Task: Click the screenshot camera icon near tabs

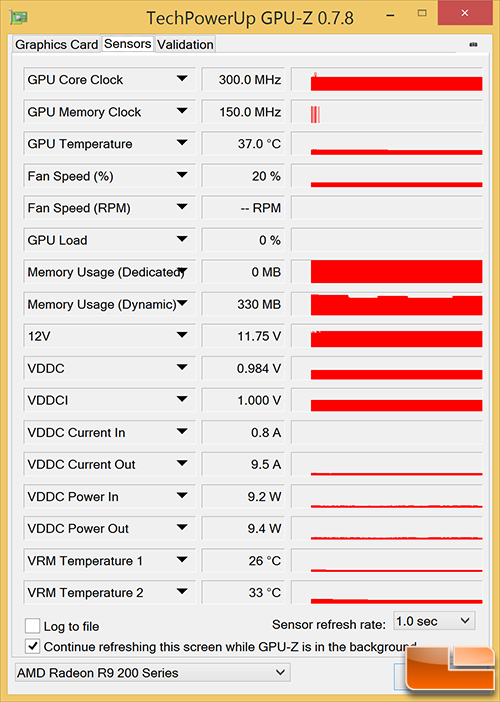Action: pos(473,44)
